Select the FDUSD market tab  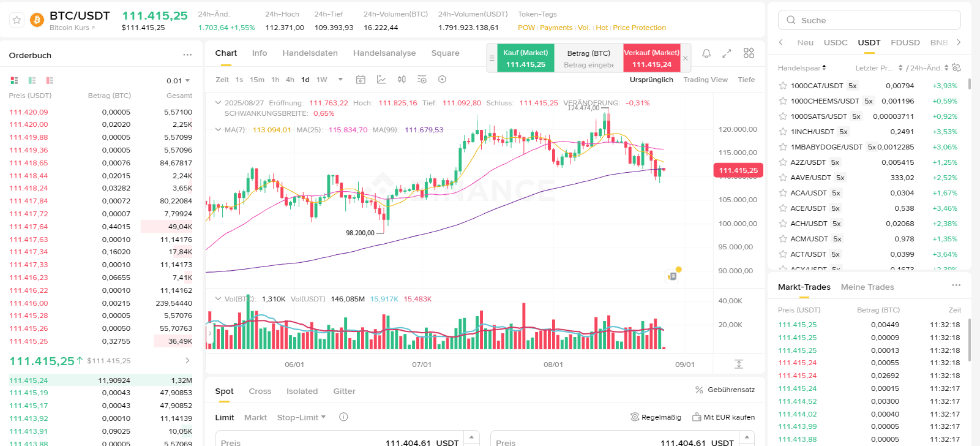pos(905,42)
